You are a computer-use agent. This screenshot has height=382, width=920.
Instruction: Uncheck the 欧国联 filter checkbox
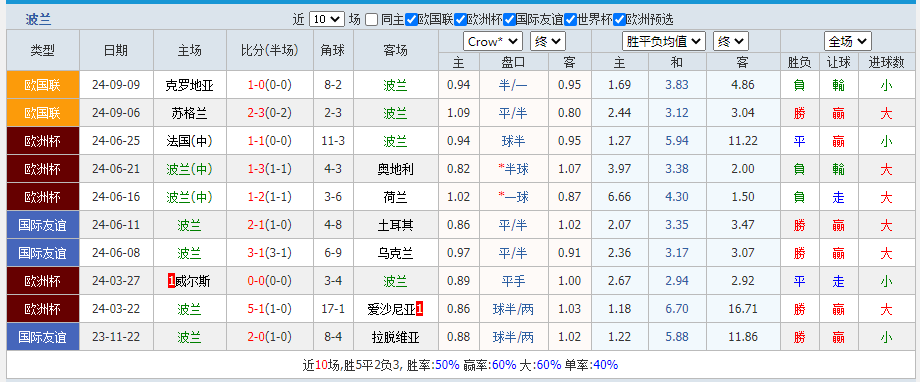point(411,19)
